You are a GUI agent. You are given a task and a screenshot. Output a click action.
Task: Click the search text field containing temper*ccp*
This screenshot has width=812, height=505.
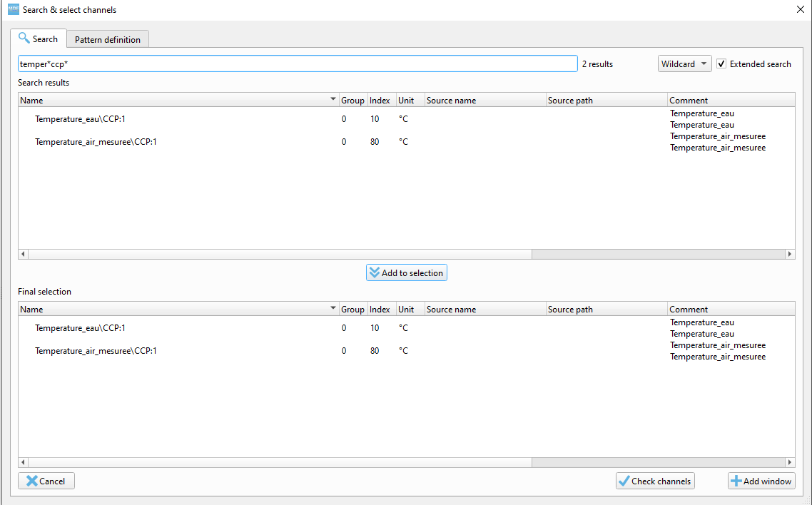point(298,63)
